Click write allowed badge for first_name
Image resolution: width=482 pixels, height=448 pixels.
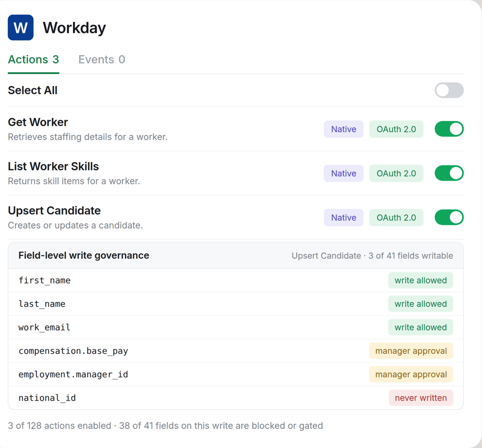[420, 281]
